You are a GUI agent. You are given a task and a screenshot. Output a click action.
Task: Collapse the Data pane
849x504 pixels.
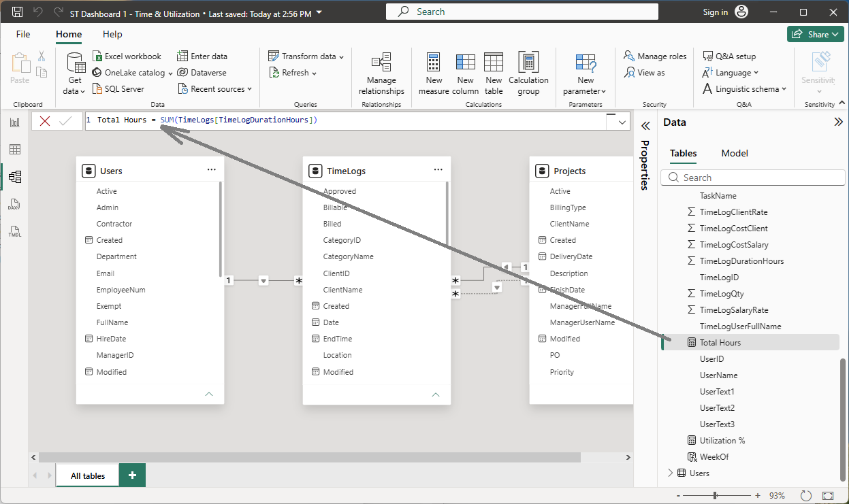(838, 122)
